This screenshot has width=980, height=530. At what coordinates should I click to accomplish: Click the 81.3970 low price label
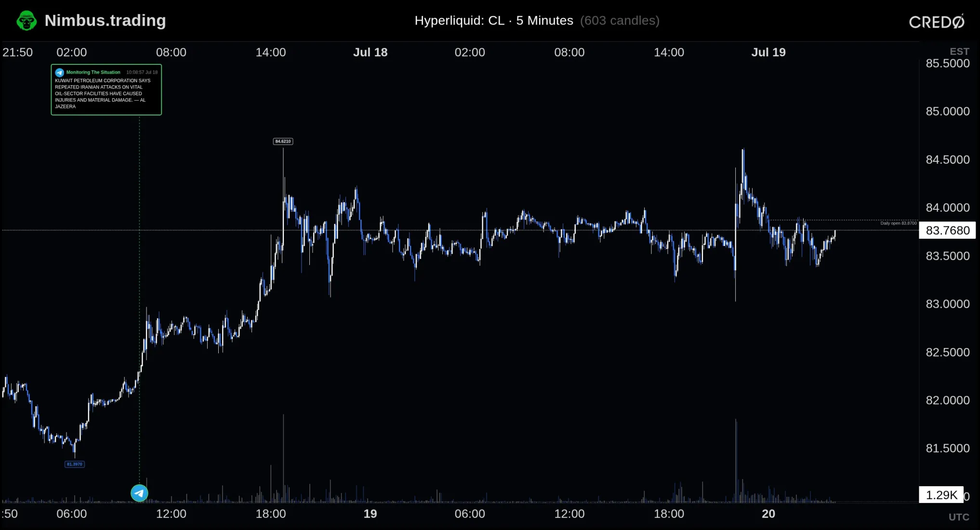click(x=75, y=464)
